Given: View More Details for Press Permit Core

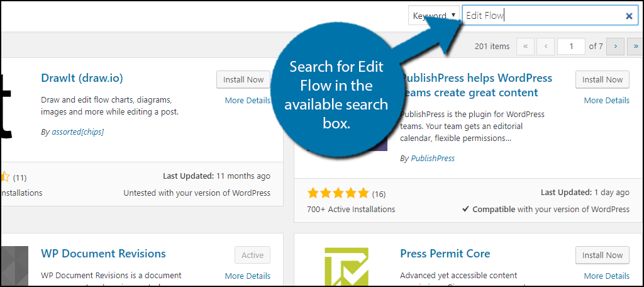Looking at the screenshot, I should pyautogui.click(x=607, y=276).
